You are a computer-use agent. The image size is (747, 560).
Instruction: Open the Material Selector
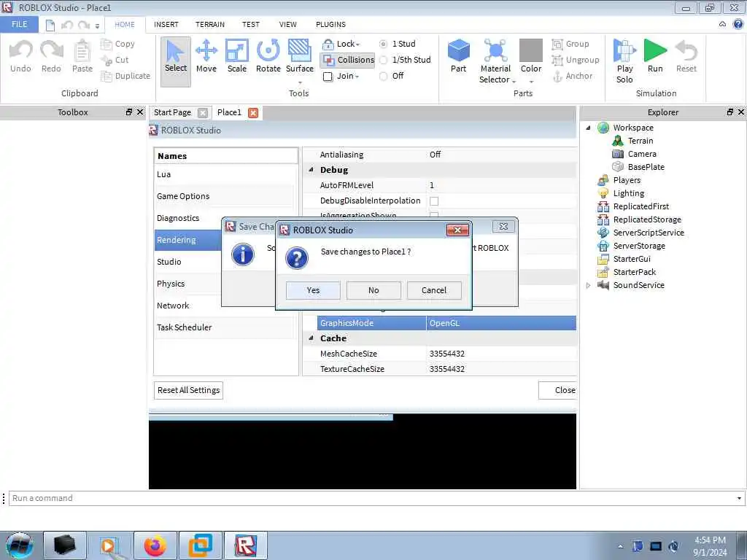coord(495,61)
